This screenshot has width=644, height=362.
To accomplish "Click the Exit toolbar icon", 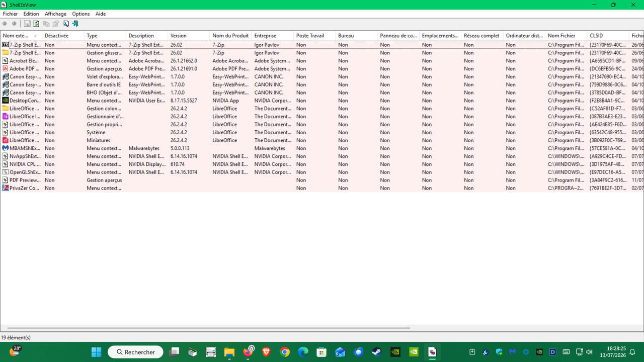I will pyautogui.click(x=75, y=24).
